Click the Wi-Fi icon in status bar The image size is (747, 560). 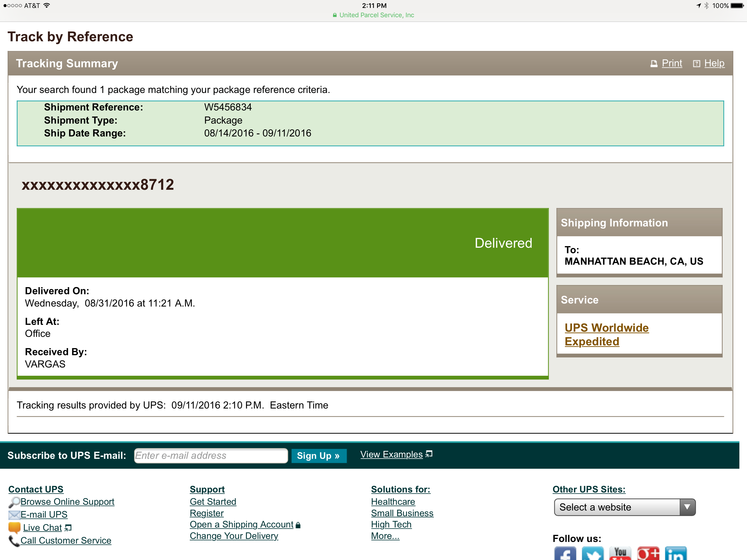point(46,5)
